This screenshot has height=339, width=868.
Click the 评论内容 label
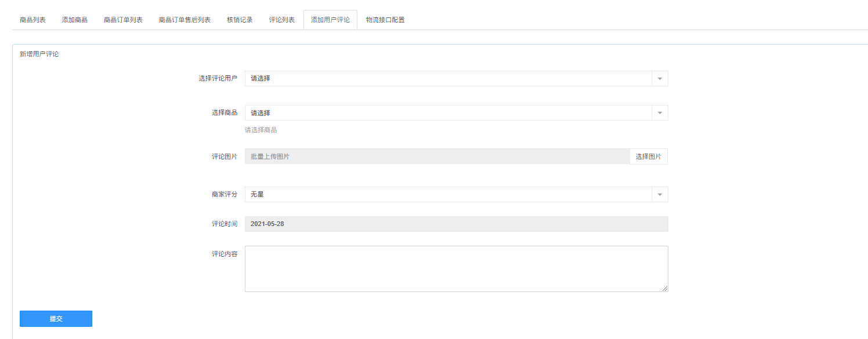(225, 254)
